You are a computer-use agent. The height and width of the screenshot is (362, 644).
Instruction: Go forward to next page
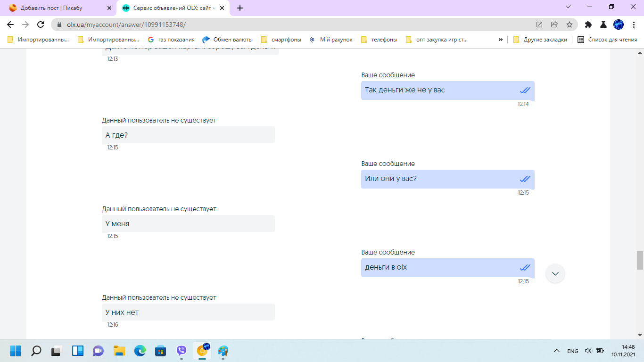click(x=25, y=25)
